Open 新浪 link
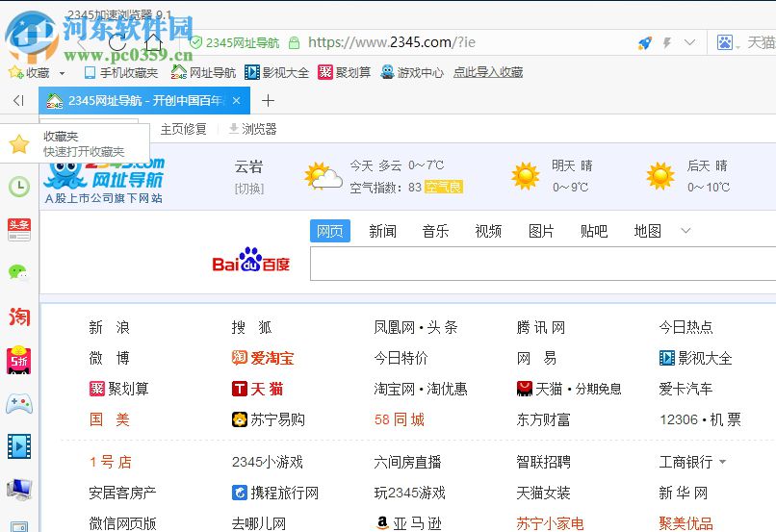Image resolution: width=776 pixels, height=532 pixels. pyautogui.click(x=110, y=327)
